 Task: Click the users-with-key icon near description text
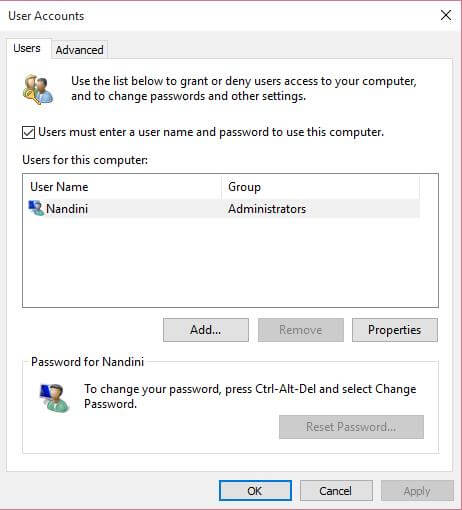click(38, 89)
